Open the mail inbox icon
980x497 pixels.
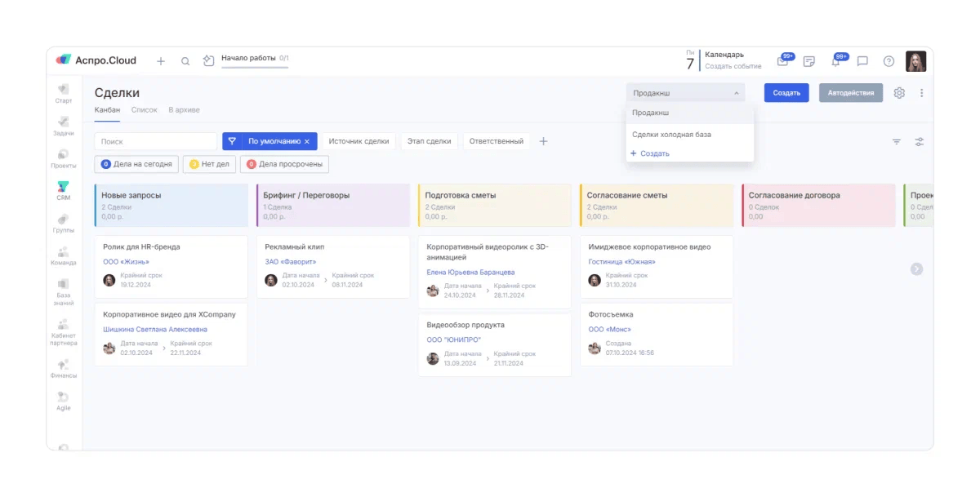coord(782,61)
